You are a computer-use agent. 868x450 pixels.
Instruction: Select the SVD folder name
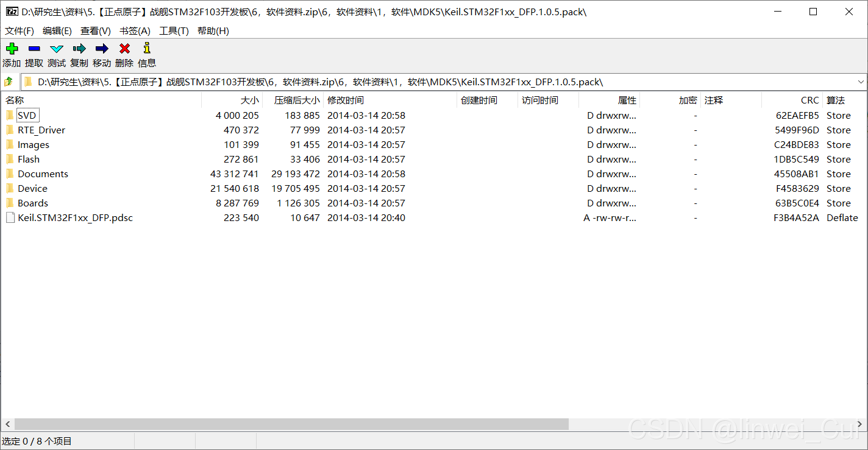(x=27, y=115)
